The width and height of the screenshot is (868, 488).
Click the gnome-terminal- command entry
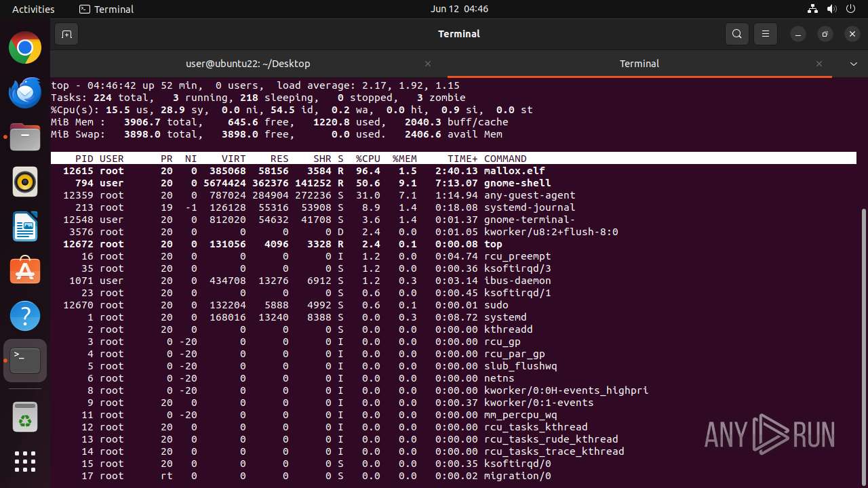pos(530,220)
